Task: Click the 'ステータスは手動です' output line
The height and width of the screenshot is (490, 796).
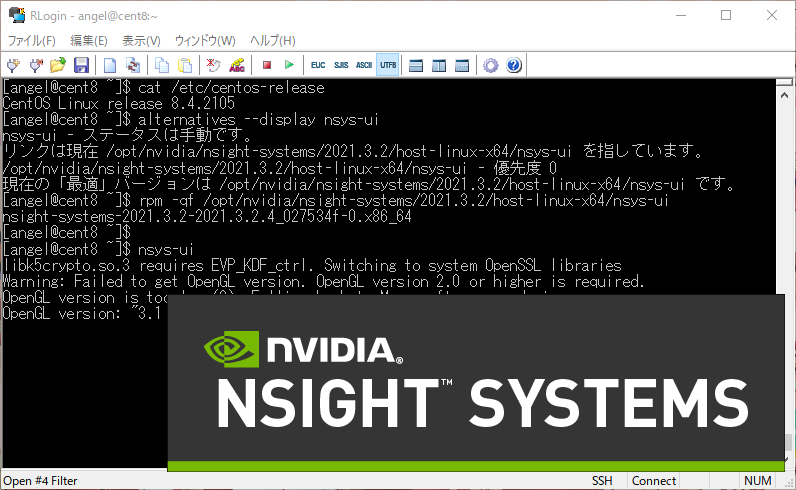Action: click(127, 136)
